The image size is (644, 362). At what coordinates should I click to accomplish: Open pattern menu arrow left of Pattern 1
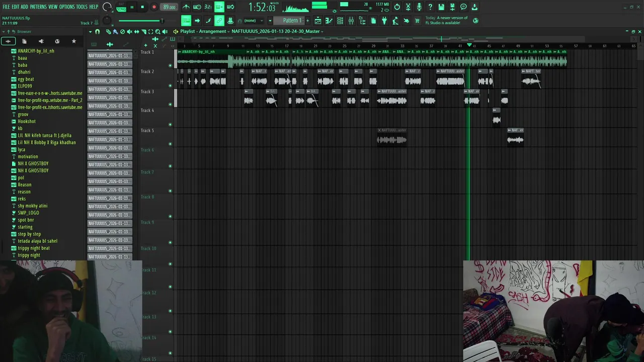270,21
